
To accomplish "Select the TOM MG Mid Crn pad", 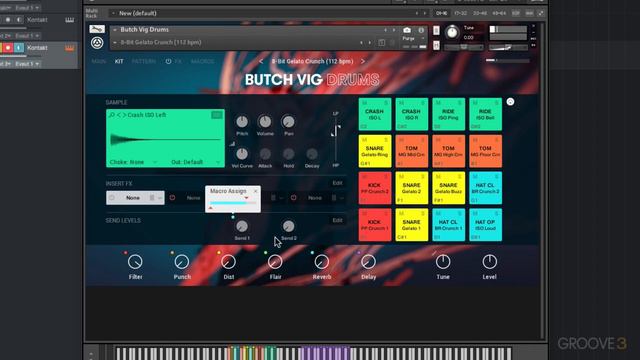I will (x=411, y=151).
